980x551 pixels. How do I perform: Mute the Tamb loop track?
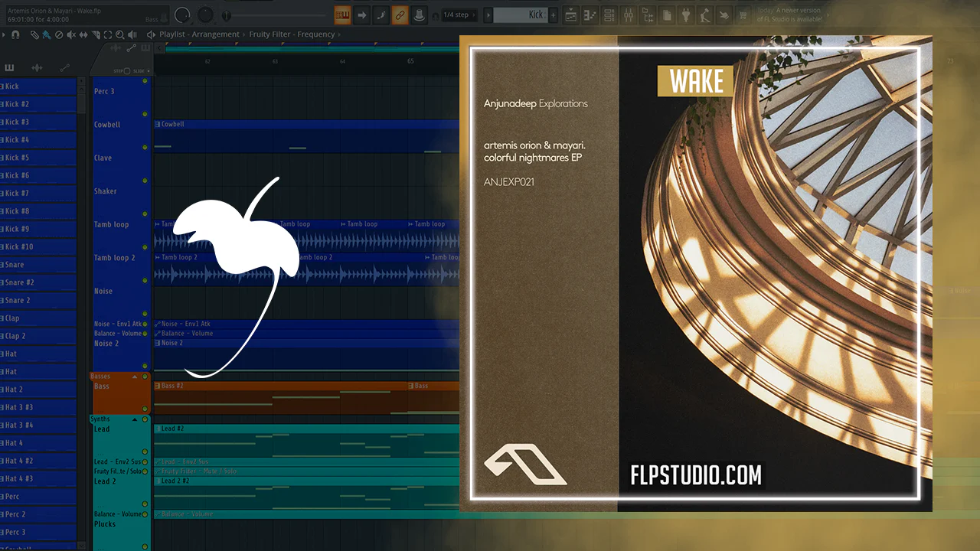click(145, 247)
